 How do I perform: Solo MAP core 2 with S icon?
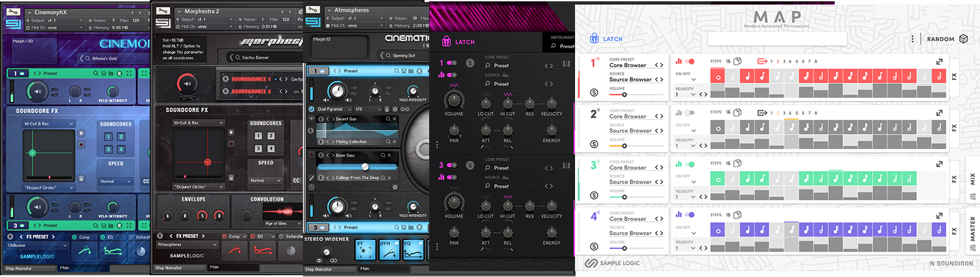point(594,144)
